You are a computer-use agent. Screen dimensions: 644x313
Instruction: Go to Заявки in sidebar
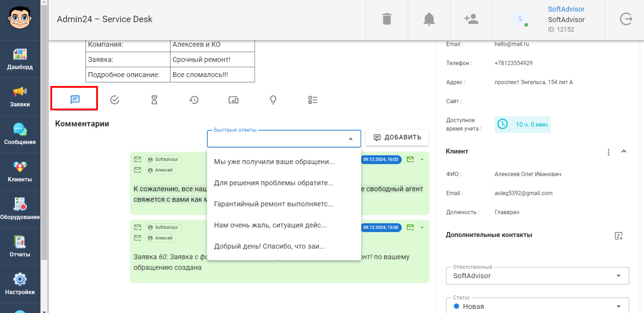[20, 97]
